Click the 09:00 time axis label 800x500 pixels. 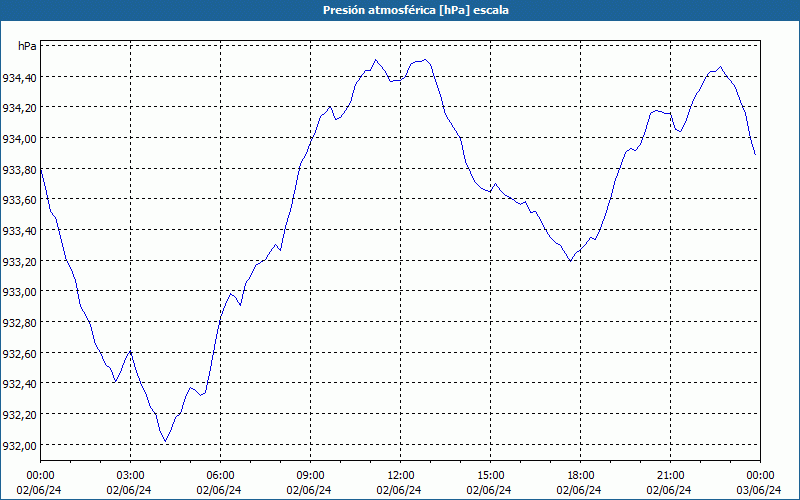click(310, 476)
